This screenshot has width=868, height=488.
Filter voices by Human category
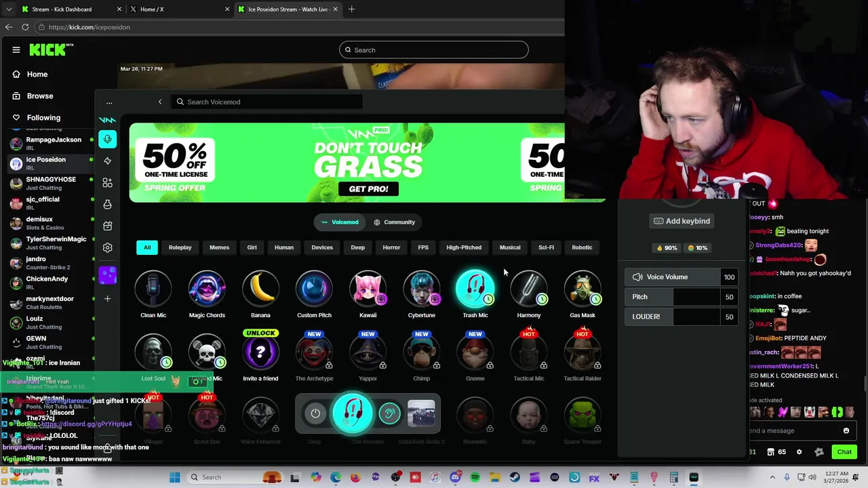click(x=284, y=247)
